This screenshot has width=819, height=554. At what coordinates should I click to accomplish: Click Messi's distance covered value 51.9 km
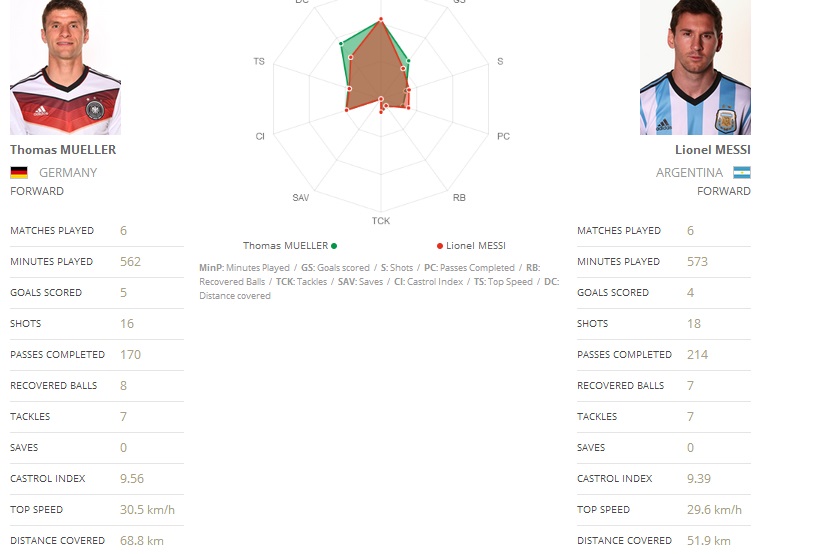pyautogui.click(x=708, y=541)
